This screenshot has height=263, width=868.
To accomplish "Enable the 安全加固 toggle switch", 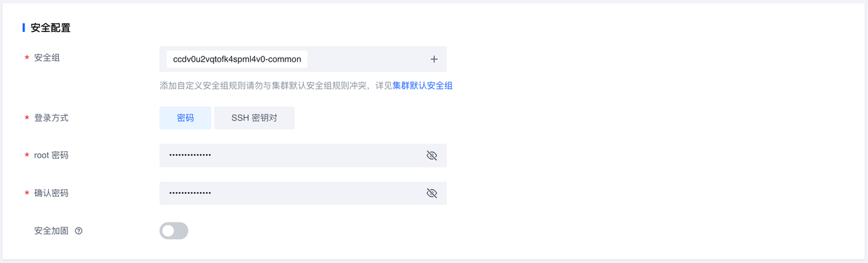I will point(174,230).
